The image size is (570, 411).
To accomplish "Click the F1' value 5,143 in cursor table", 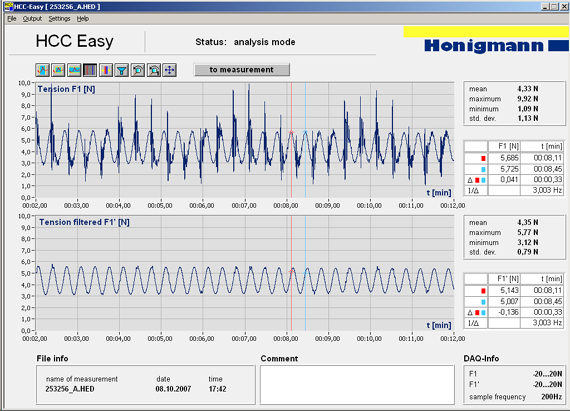I will click(509, 290).
